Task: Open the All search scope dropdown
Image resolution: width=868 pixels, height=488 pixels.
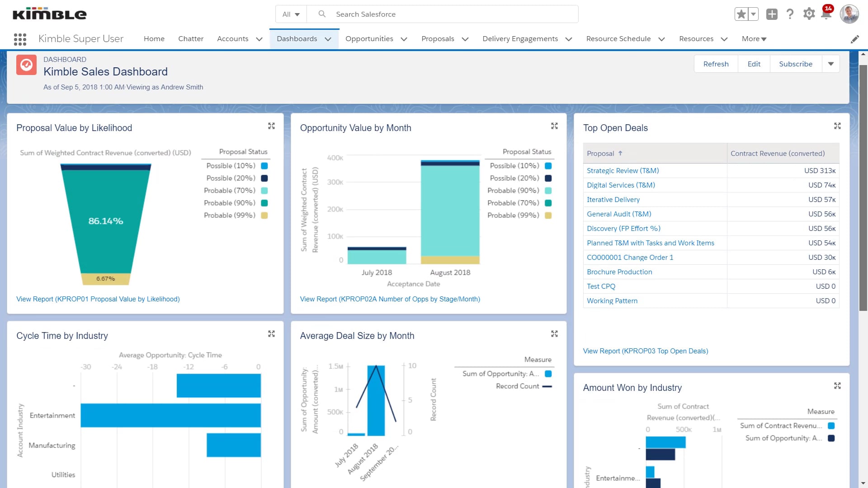Action: (291, 14)
